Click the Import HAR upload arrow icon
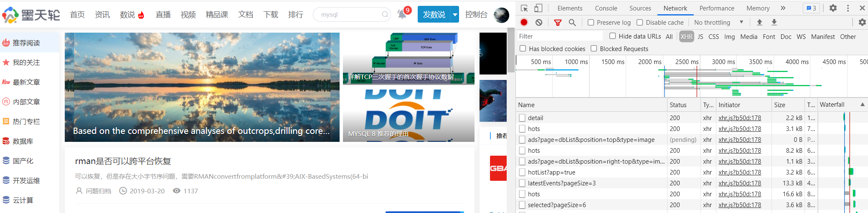868x213 pixels. (759, 22)
